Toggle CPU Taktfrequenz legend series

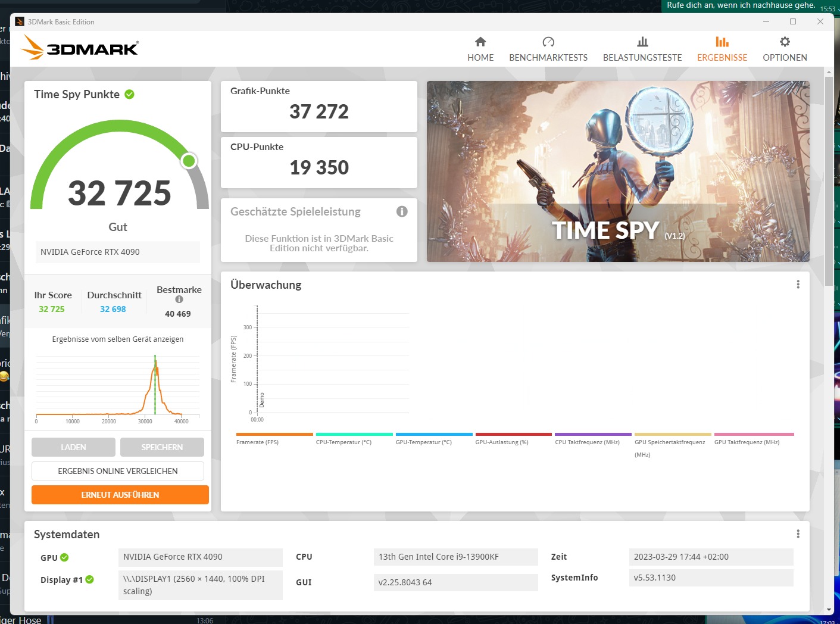pos(593,439)
